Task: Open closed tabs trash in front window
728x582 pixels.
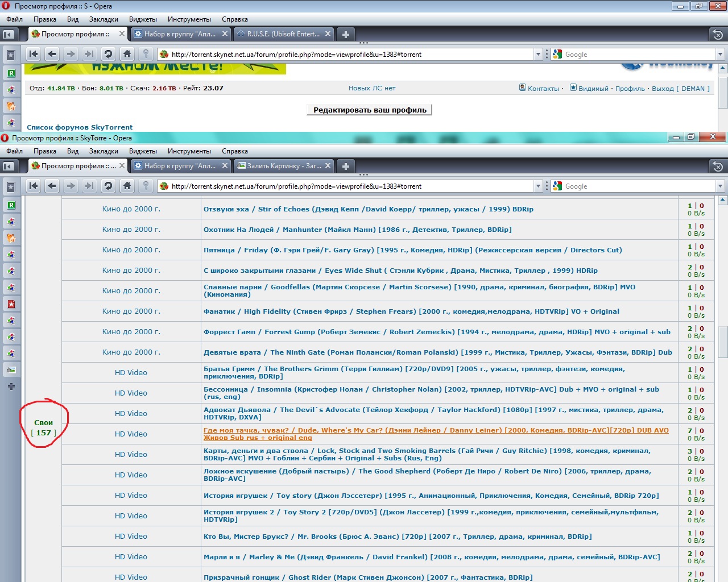Action: click(x=718, y=166)
